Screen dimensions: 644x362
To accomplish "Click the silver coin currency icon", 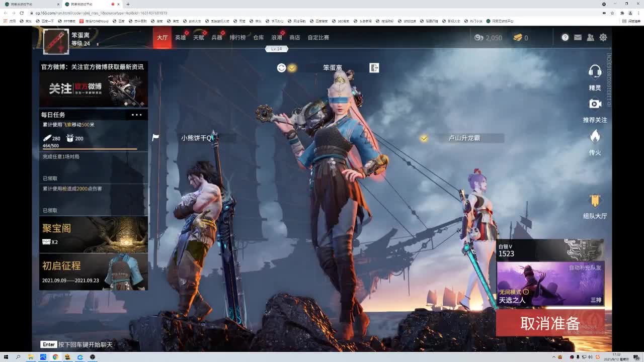I will coord(478,38).
